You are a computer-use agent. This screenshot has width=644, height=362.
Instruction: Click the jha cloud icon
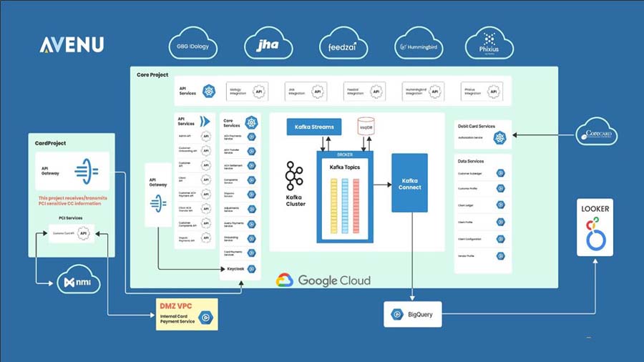click(268, 44)
